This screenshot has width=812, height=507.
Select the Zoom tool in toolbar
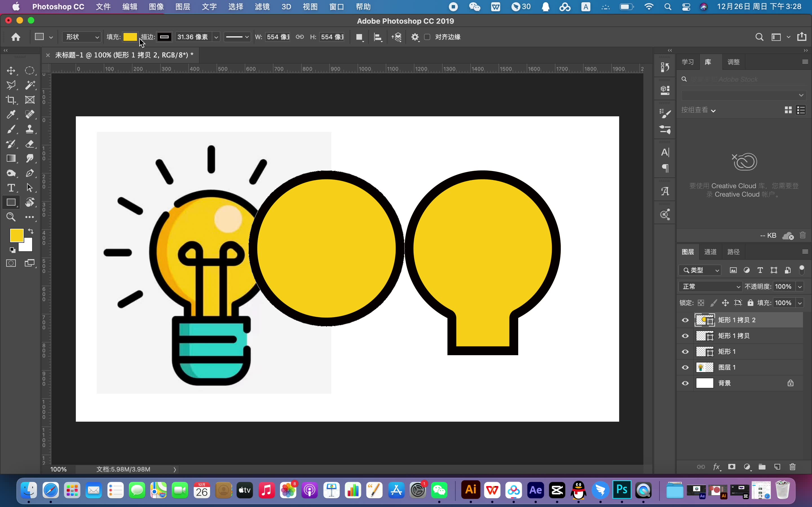11,217
